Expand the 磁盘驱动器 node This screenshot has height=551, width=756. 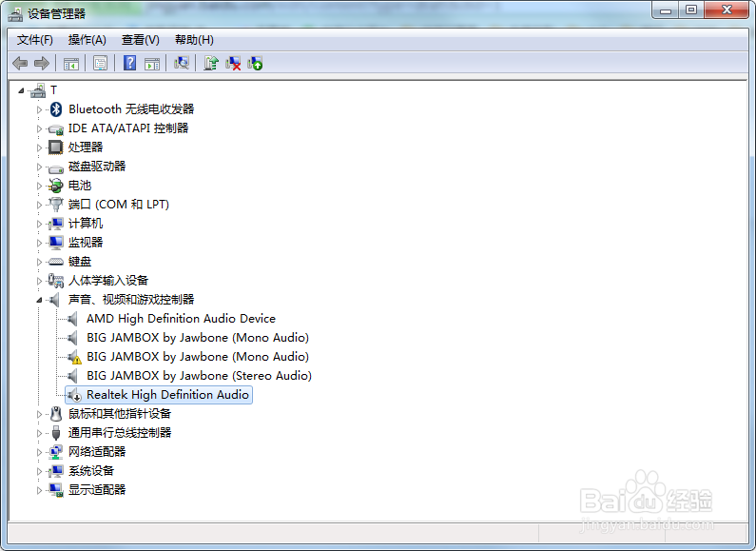click(40, 167)
